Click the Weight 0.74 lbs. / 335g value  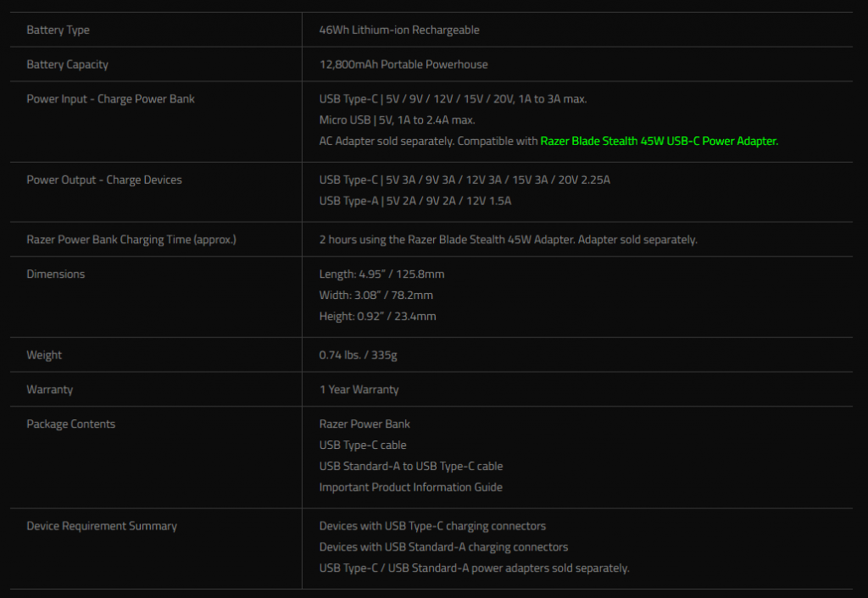click(359, 355)
